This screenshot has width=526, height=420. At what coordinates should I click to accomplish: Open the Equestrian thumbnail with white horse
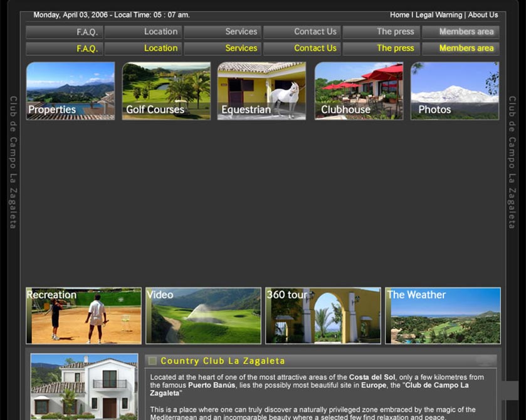[x=261, y=90]
